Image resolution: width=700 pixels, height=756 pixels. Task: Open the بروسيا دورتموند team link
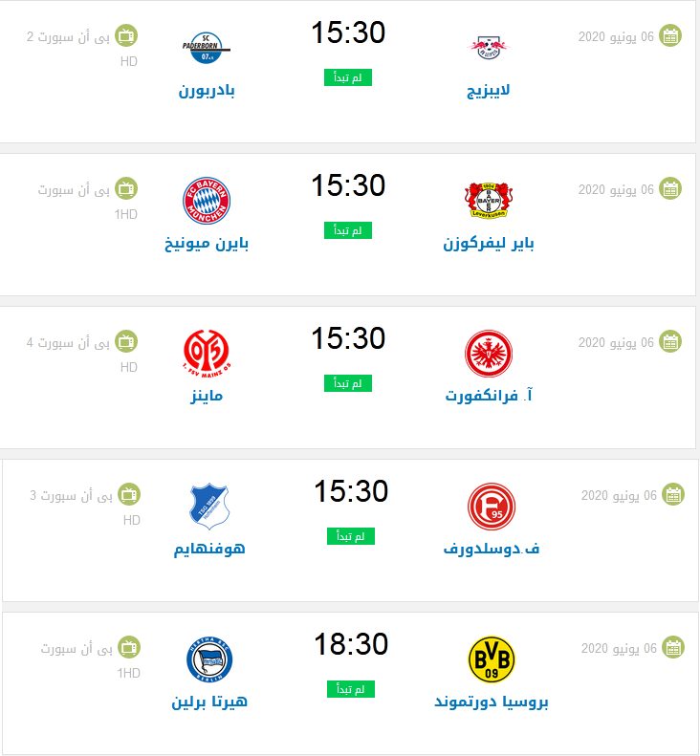pyautogui.click(x=492, y=702)
